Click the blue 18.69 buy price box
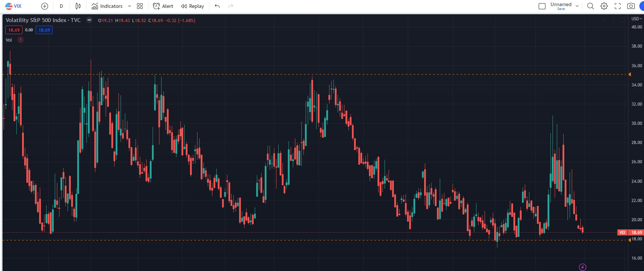 44,30
